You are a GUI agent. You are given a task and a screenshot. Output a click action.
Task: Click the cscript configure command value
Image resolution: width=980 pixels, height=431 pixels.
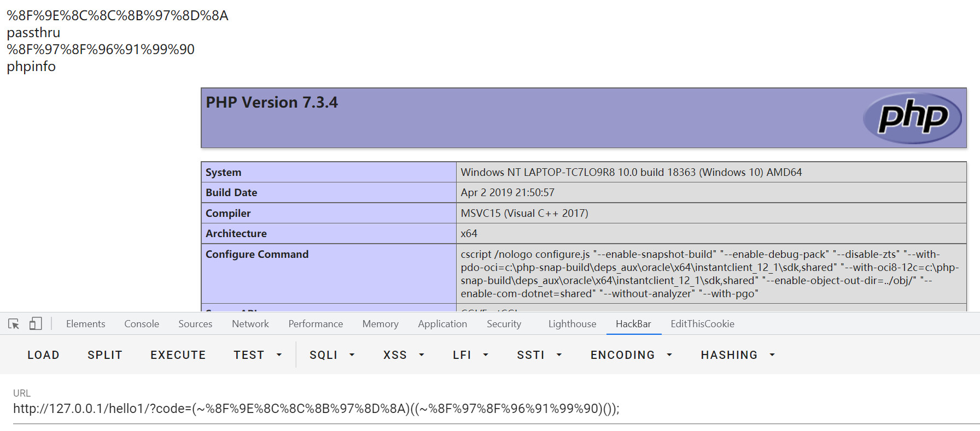click(x=710, y=274)
